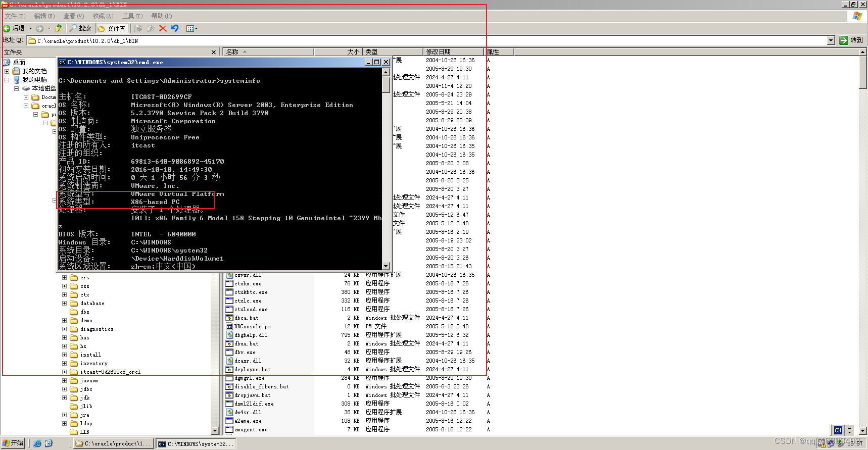The width and height of the screenshot is (868, 450).
Task: Click the Go (转到) button
Action: (x=851, y=40)
